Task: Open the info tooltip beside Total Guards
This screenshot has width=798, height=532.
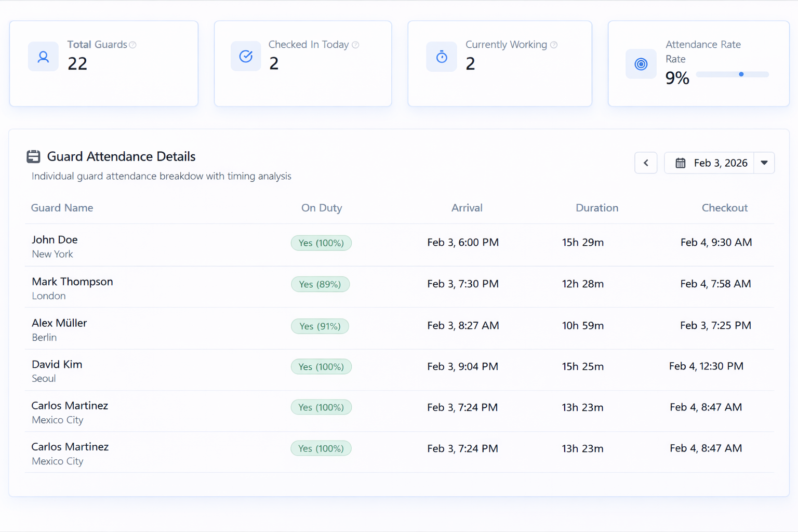Action: click(133, 45)
